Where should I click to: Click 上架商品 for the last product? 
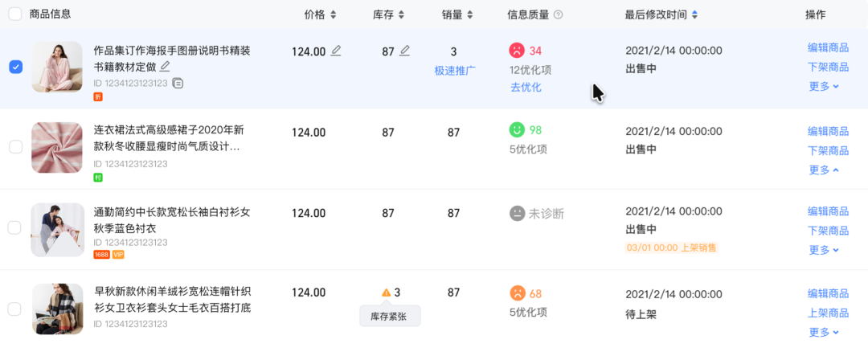click(828, 313)
